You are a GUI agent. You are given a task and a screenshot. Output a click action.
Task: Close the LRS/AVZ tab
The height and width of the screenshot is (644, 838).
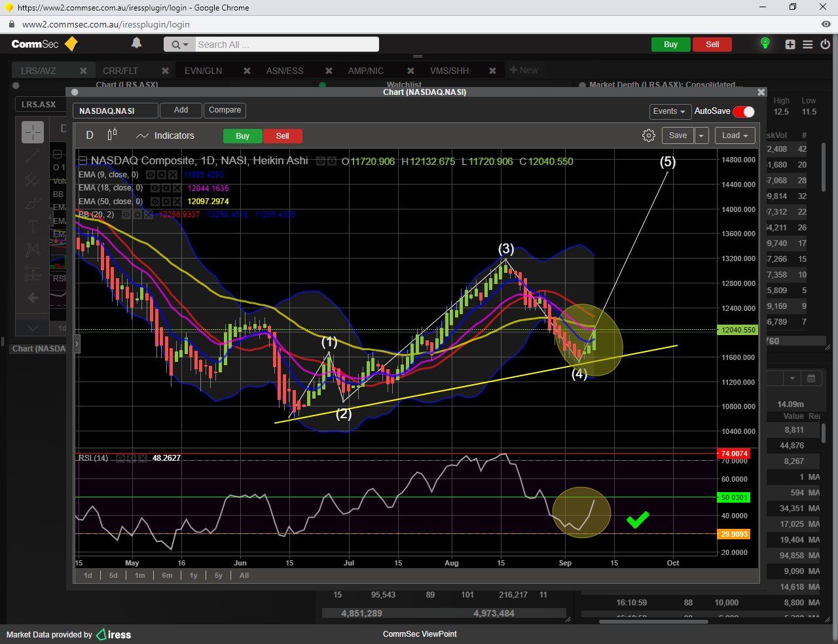pyautogui.click(x=83, y=71)
